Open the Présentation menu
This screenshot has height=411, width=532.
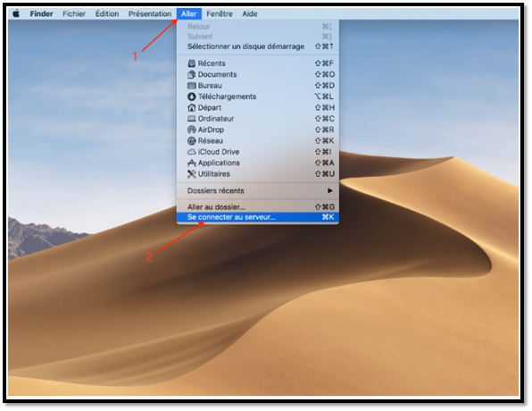[x=150, y=14]
